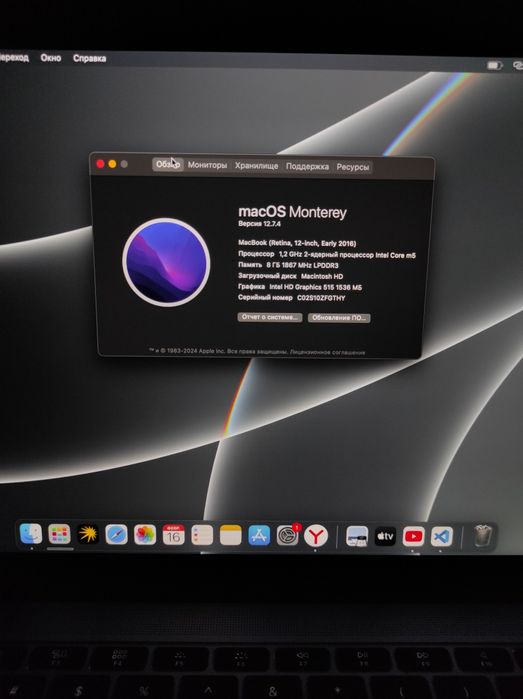Open Calendar showing date 16

pyautogui.click(x=173, y=535)
